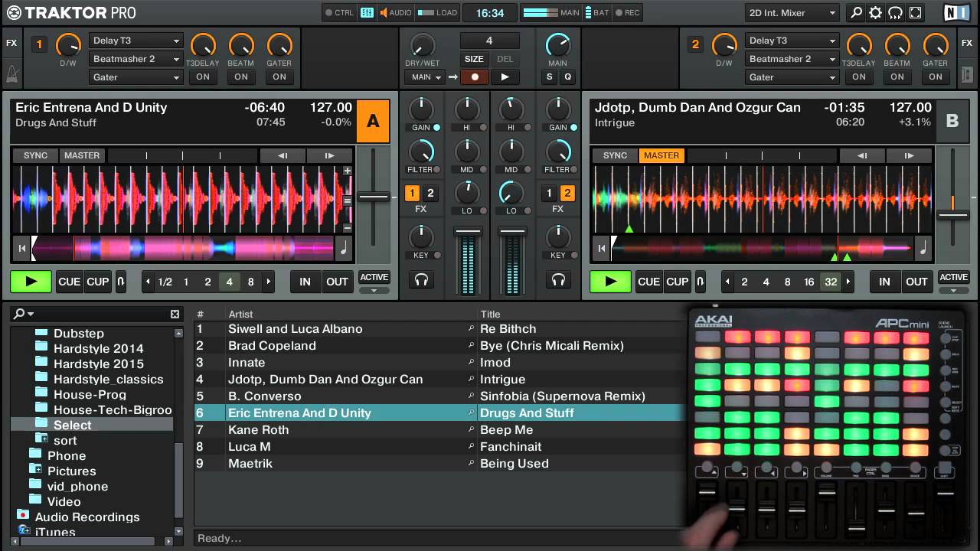Click Deck A tempo bend down arrow
Image resolution: width=980 pixels, height=551 pixels.
pos(283,155)
